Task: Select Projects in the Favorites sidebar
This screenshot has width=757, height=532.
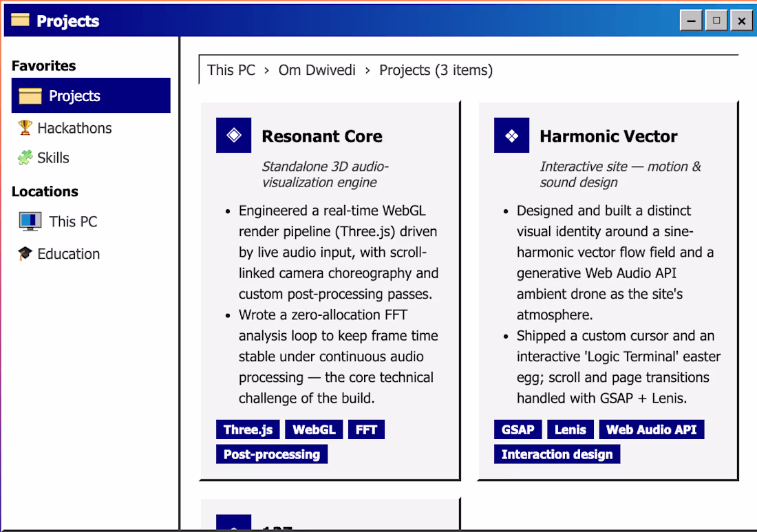Action: (91, 96)
